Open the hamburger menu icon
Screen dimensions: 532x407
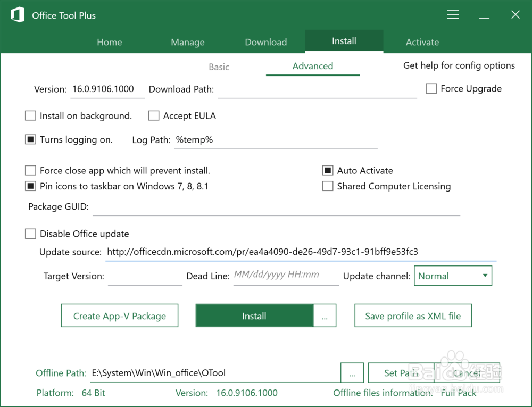pos(453,14)
